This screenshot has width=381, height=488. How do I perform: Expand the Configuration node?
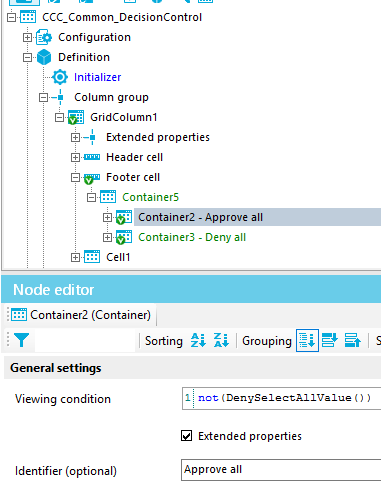pyautogui.click(x=27, y=37)
